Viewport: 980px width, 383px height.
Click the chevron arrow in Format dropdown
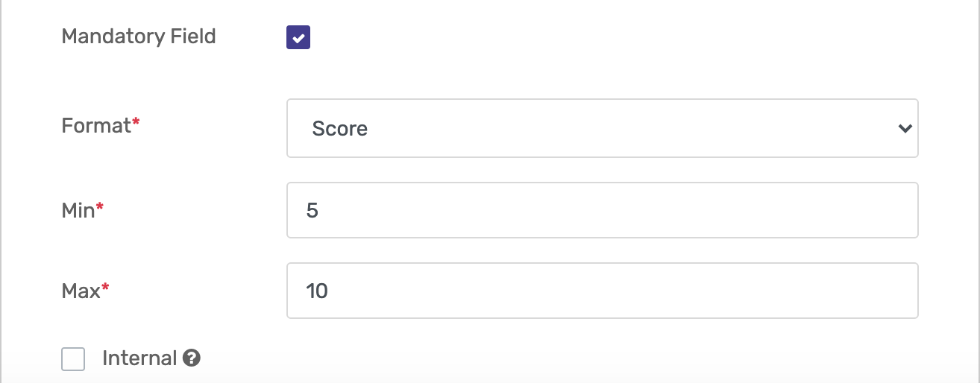pyautogui.click(x=905, y=128)
